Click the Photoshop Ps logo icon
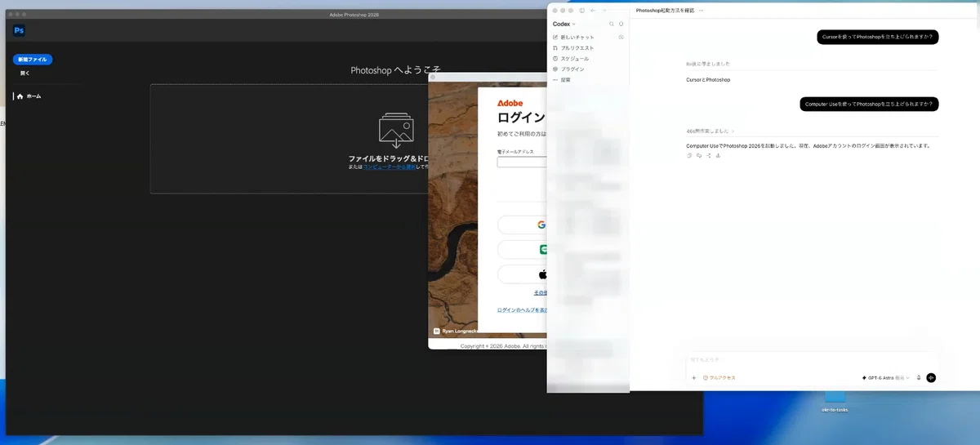 point(19,30)
